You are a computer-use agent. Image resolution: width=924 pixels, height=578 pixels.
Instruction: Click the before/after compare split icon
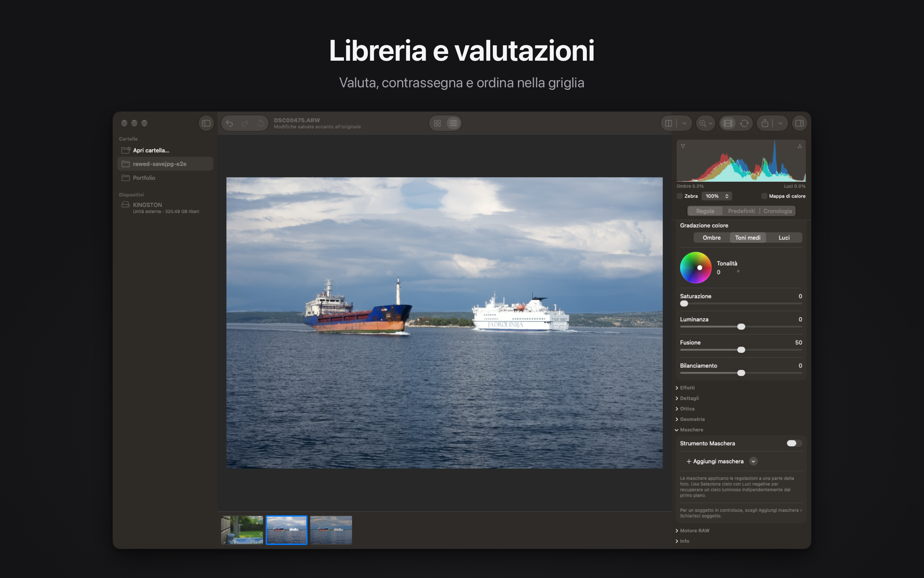669,123
